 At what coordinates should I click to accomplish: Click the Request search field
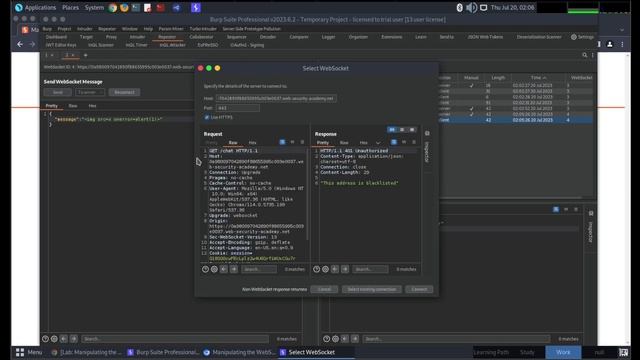click(x=259, y=269)
